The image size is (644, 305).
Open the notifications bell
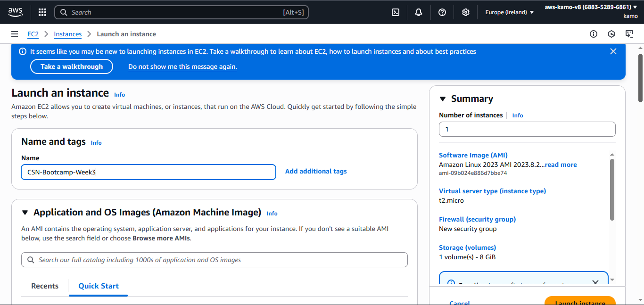(x=419, y=12)
